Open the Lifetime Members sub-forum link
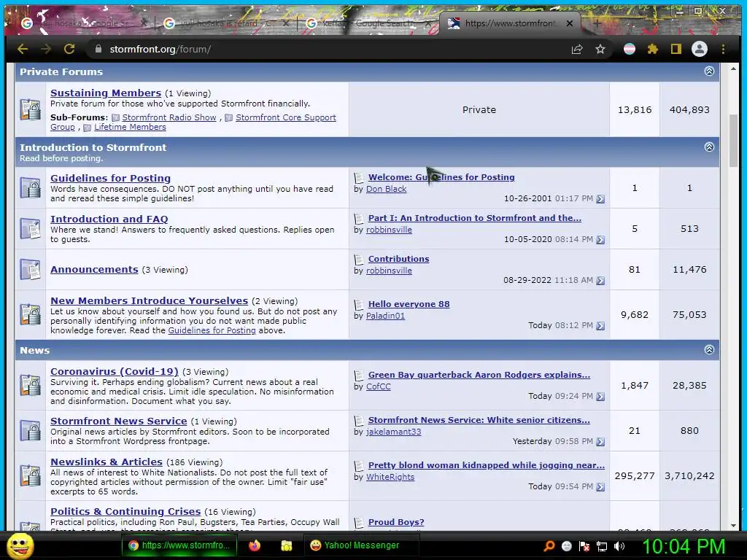The image size is (747, 560). (x=130, y=127)
